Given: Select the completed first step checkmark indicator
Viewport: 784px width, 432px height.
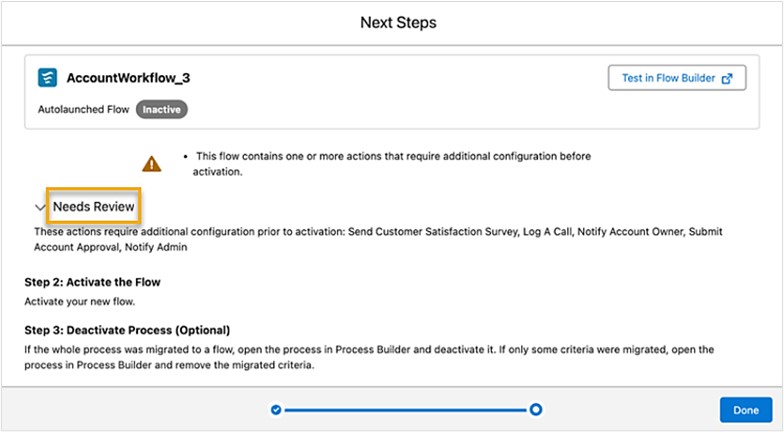Looking at the screenshot, I should click(276, 409).
